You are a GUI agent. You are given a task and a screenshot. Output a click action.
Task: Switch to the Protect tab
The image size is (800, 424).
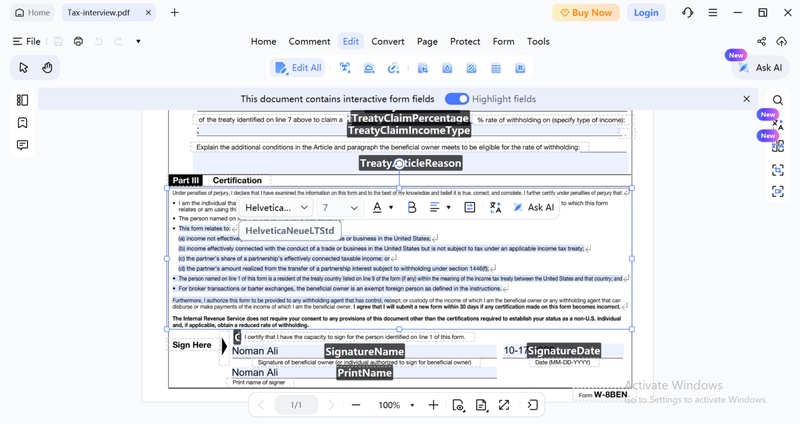click(x=465, y=41)
